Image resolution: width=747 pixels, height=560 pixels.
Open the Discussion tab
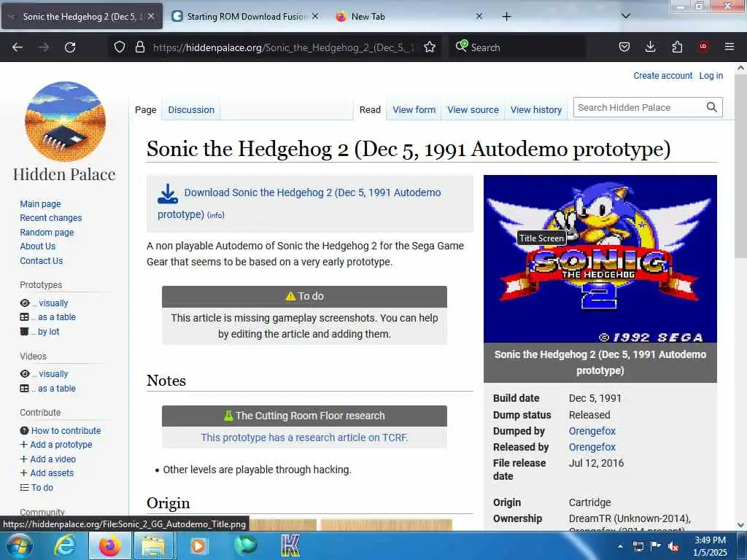(x=191, y=110)
